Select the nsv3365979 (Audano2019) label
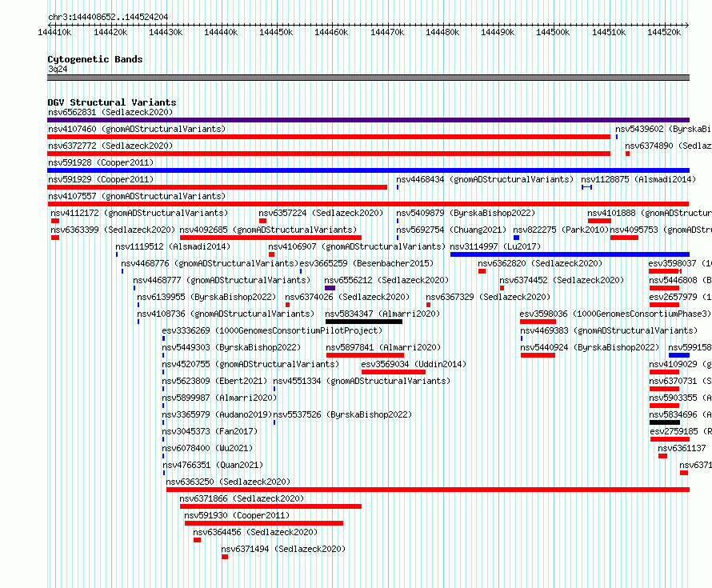The image size is (712, 588). point(217,414)
